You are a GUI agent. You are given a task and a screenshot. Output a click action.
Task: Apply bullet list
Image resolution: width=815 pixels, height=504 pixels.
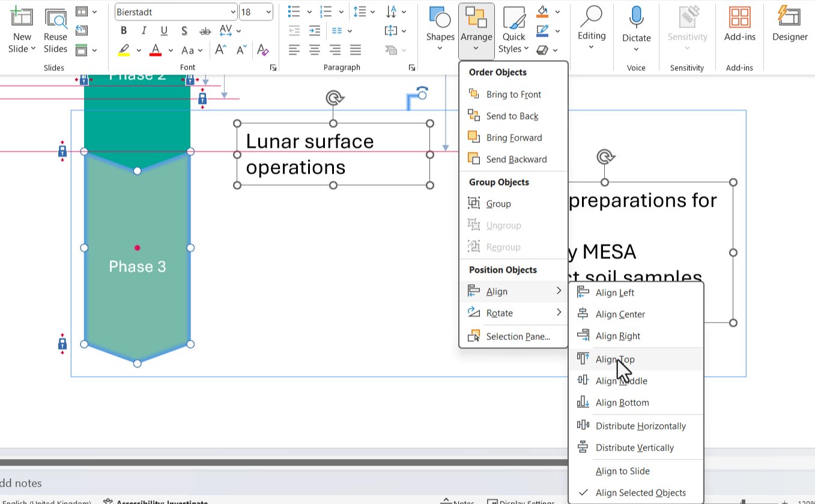[x=294, y=11]
